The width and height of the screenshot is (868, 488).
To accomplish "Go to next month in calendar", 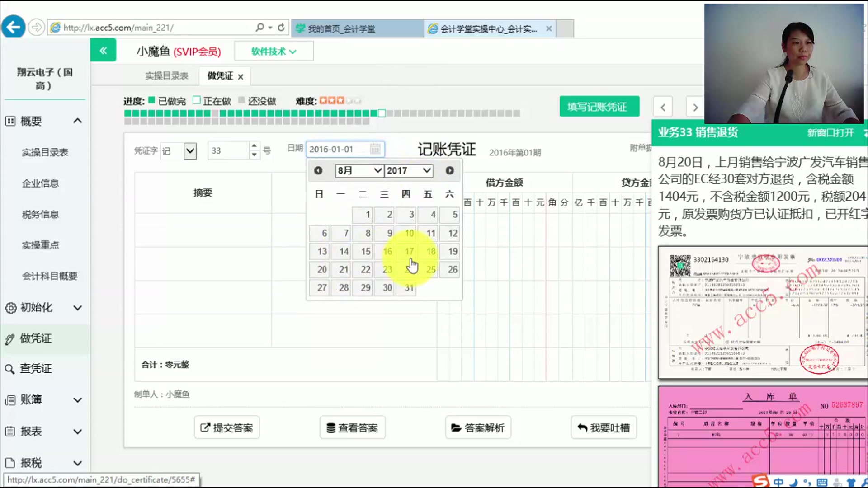I will point(449,170).
